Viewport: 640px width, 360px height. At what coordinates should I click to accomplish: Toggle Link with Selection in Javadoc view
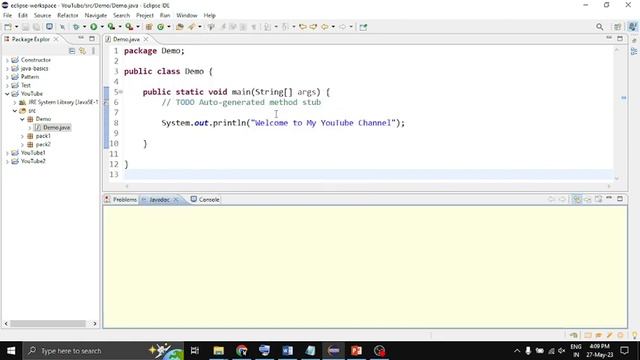tap(577, 199)
